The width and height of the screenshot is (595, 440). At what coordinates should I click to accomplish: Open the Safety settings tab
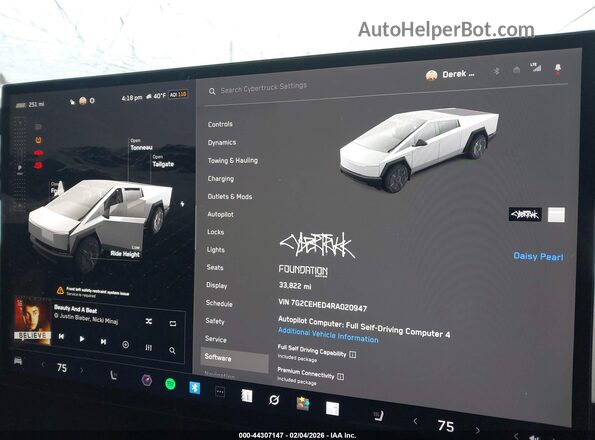[x=215, y=321]
